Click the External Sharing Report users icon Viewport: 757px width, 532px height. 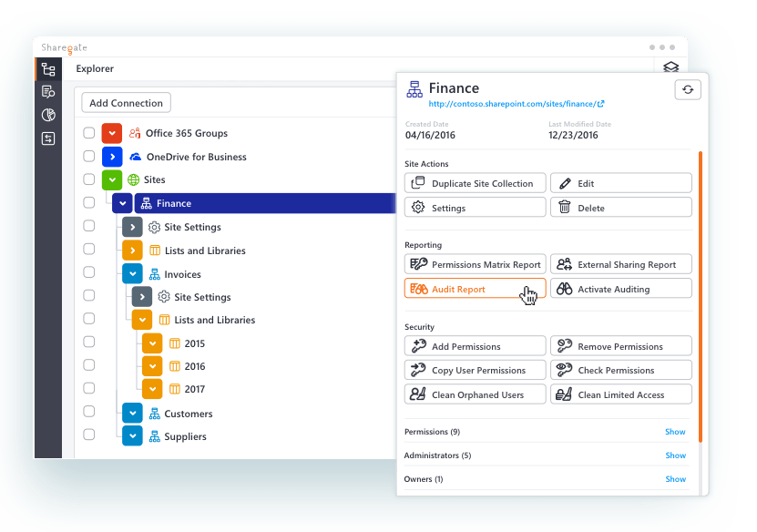pos(564,264)
